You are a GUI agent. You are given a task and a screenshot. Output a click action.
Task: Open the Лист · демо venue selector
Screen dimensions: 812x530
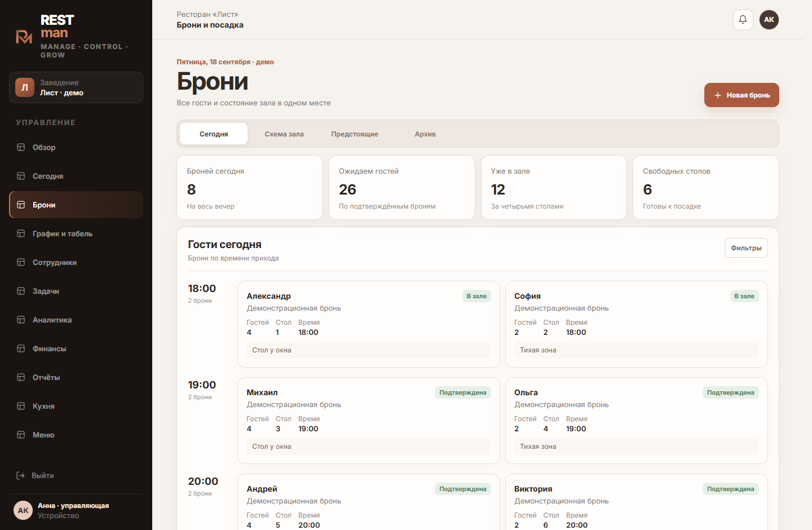pyautogui.click(x=76, y=87)
